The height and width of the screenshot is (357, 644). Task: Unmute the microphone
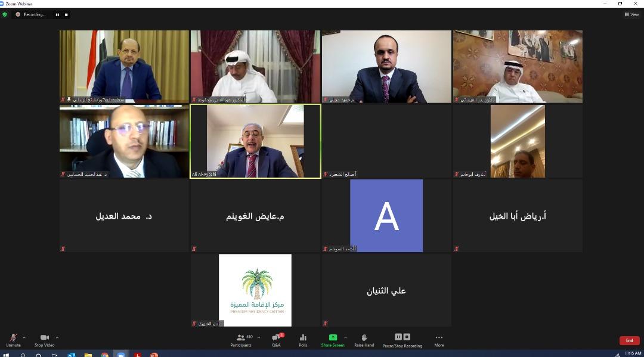[x=13, y=340]
